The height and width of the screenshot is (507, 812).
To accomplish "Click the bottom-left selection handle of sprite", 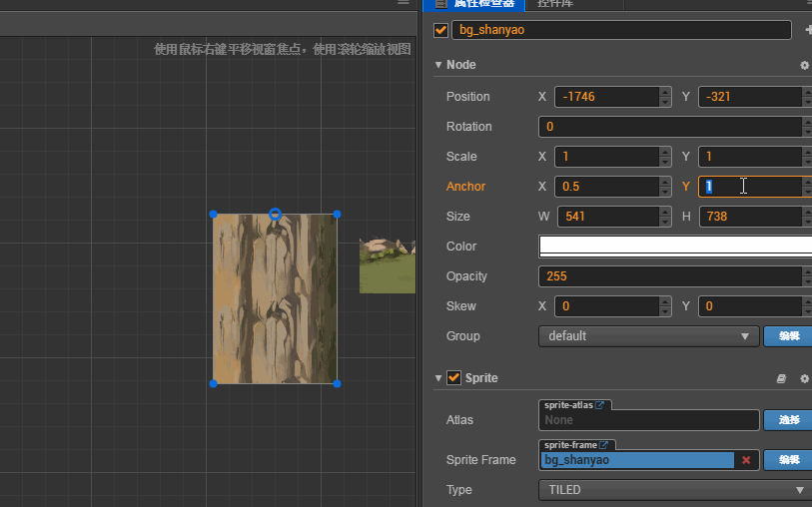I will [213, 384].
